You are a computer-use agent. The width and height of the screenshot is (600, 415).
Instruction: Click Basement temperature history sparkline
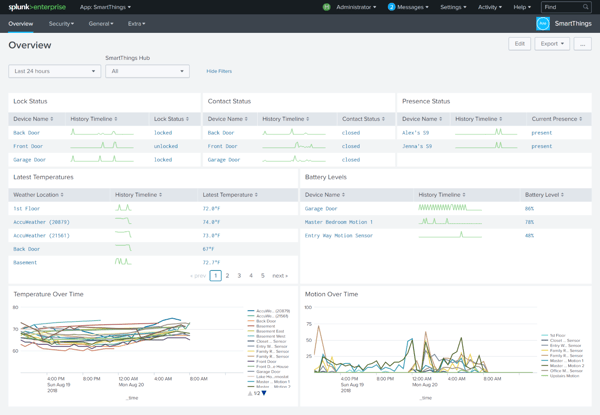[x=123, y=262]
